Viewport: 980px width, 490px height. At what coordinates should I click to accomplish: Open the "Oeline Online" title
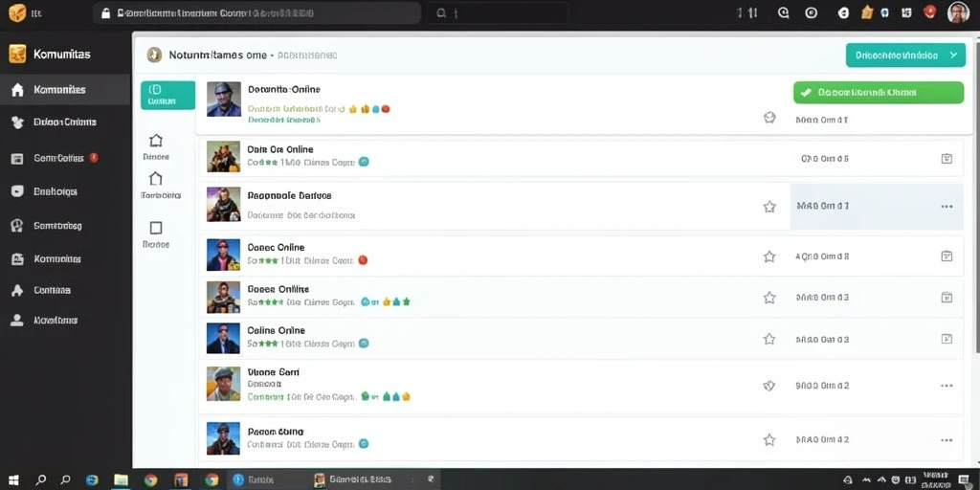click(277, 330)
